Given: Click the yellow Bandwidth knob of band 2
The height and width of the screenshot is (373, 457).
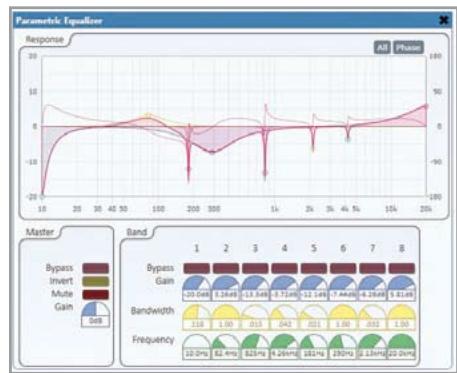Looking at the screenshot, I should [x=226, y=311].
